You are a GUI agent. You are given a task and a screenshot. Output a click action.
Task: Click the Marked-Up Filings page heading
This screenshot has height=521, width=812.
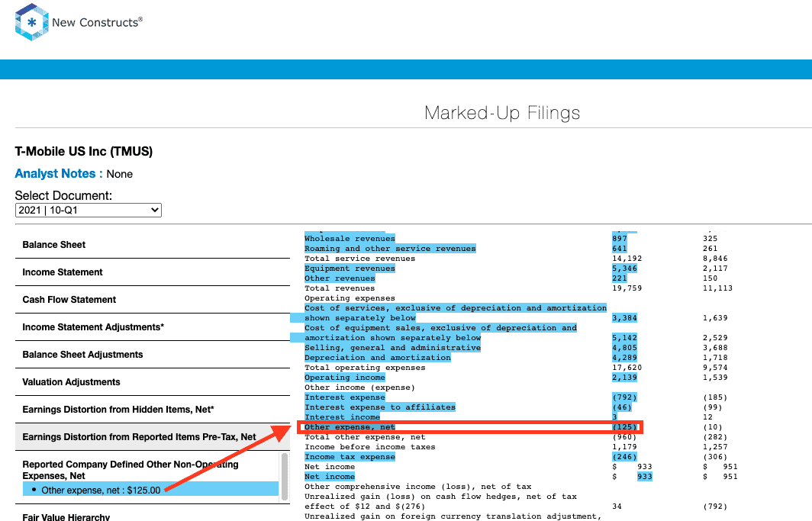(502, 113)
